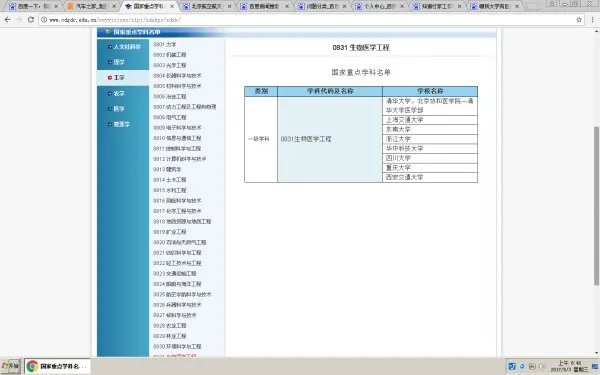600x375 pixels.
Task: Bookmark page with star icon
Action: (x=579, y=20)
